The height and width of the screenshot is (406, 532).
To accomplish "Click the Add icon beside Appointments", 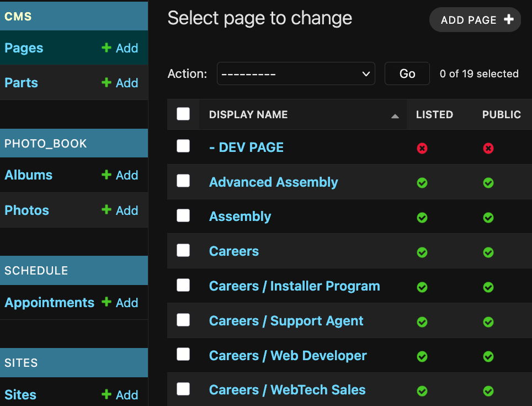I will click(108, 303).
